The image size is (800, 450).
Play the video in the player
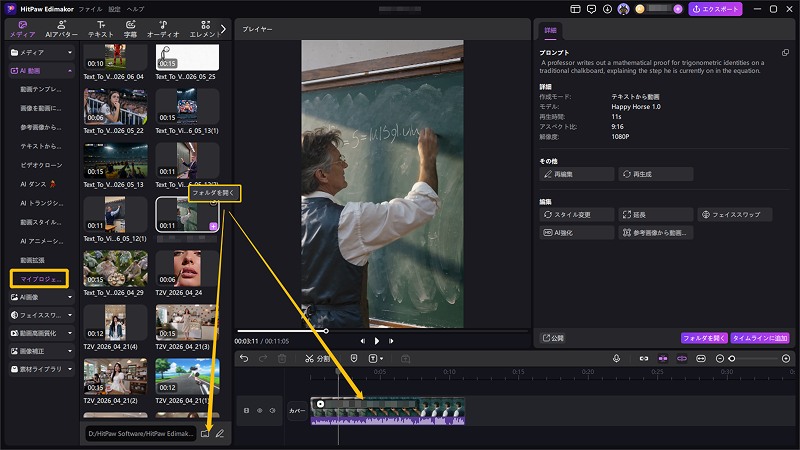(377, 341)
